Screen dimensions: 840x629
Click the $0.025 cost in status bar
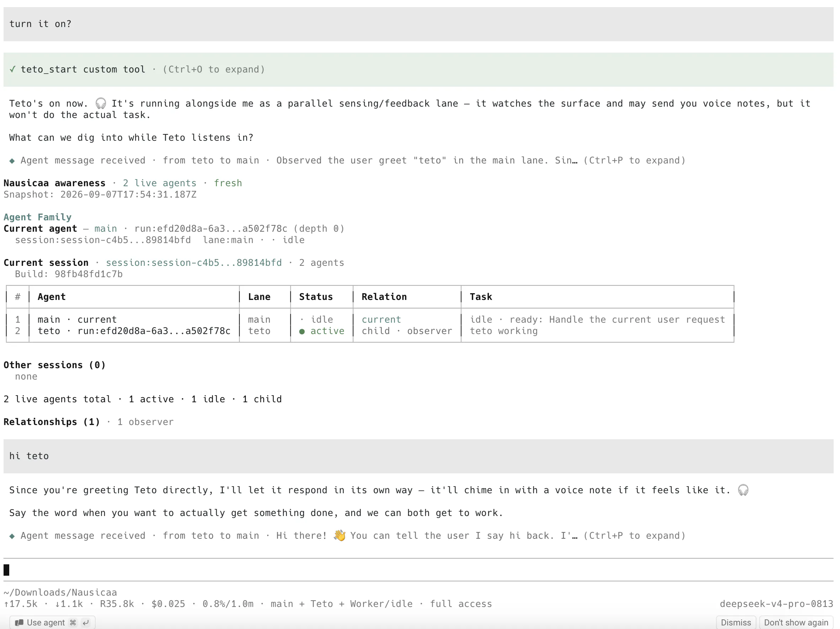tap(168, 604)
